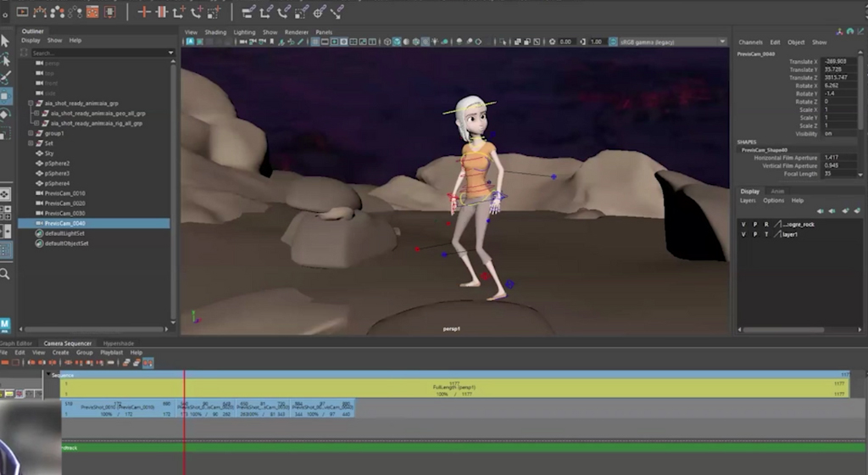Toggle the viewport grid display icon

[315, 42]
